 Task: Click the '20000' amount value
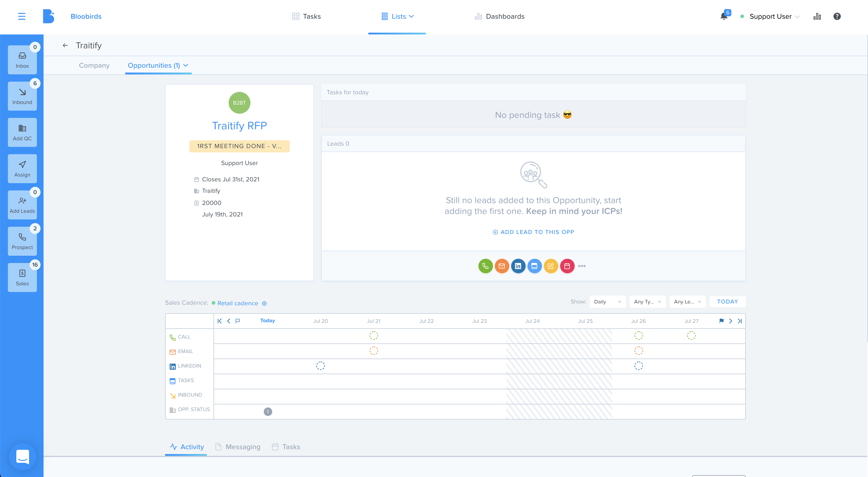pos(211,203)
